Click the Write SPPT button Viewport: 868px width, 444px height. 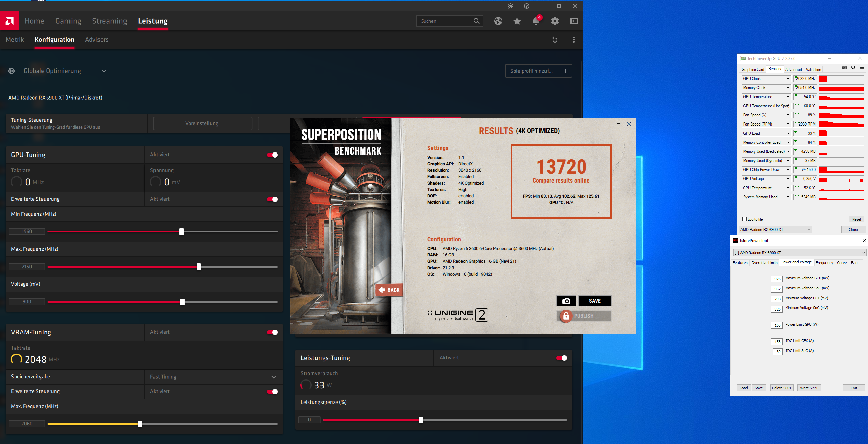click(x=809, y=388)
